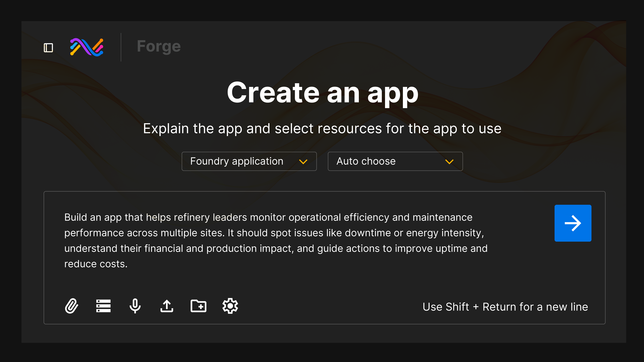Viewport: 644px width, 362px height.
Task: Click the yellow chevron beside Auto choose
Action: (449, 162)
